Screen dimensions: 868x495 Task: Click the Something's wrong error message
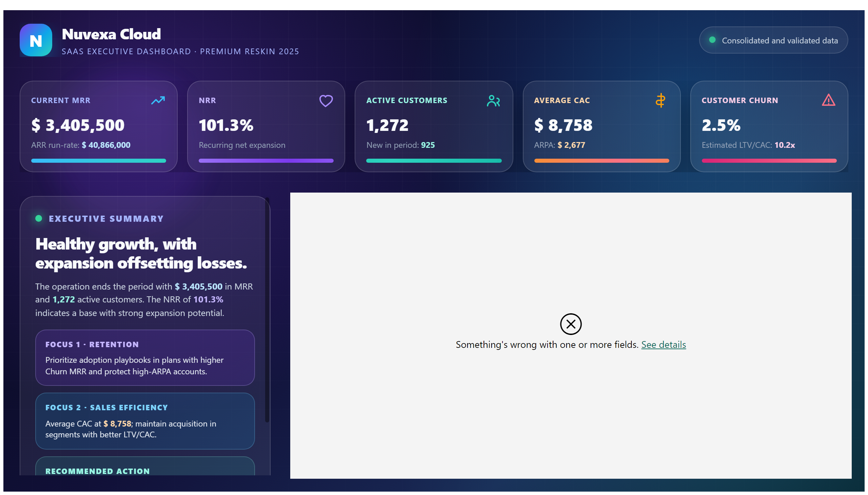coord(547,344)
